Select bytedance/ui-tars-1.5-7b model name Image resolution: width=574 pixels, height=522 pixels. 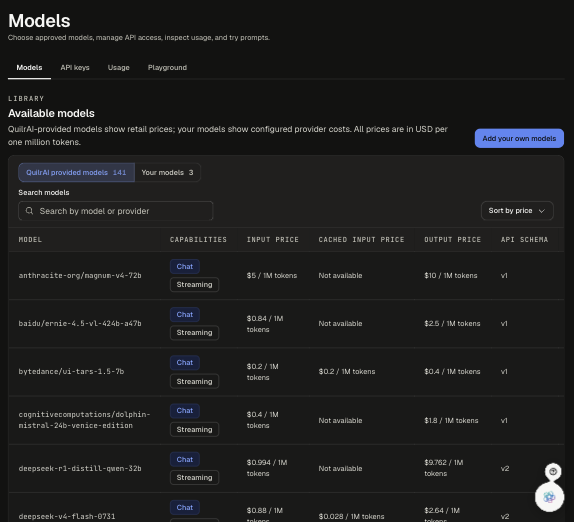click(71, 371)
